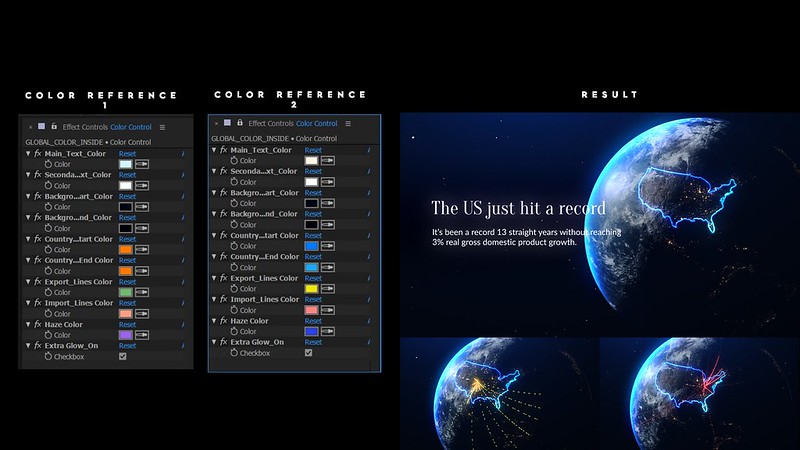
Task: Click eyedropper for Export_Lines Color in Color Reference 2
Action: (328, 289)
